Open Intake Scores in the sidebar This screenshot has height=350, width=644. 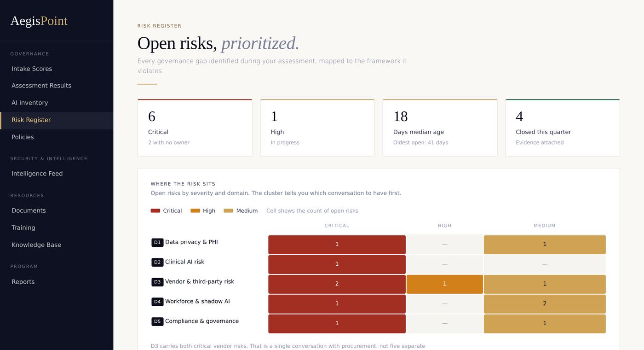tap(57, 69)
